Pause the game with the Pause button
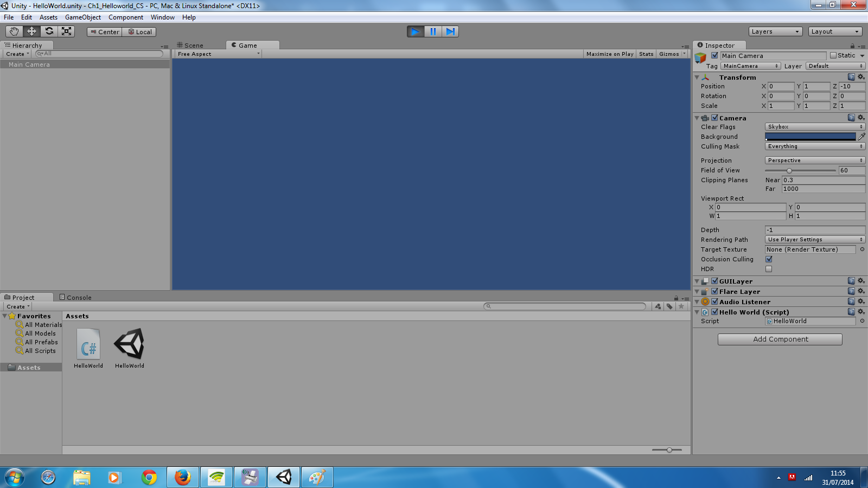 433,31
